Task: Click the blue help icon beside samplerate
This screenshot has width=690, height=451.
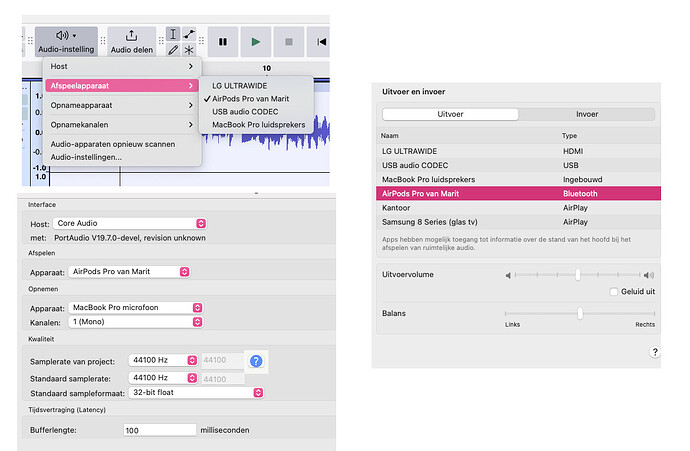Action: click(x=256, y=361)
